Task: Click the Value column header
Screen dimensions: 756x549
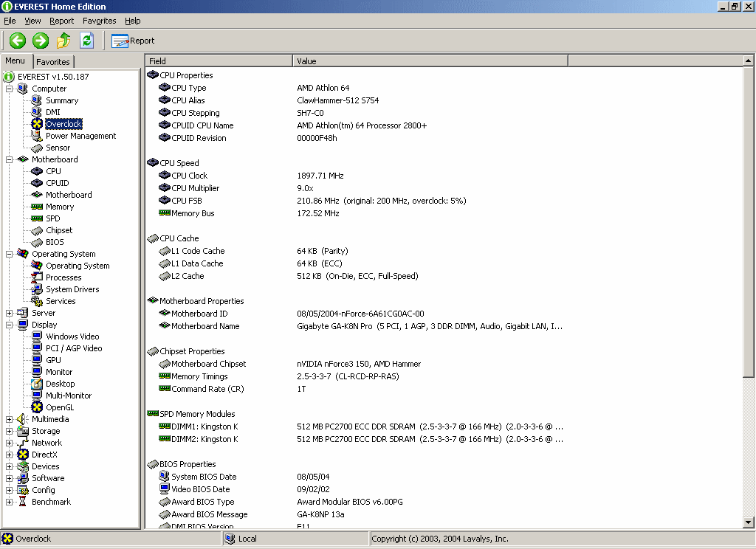Action: (x=430, y=61)
